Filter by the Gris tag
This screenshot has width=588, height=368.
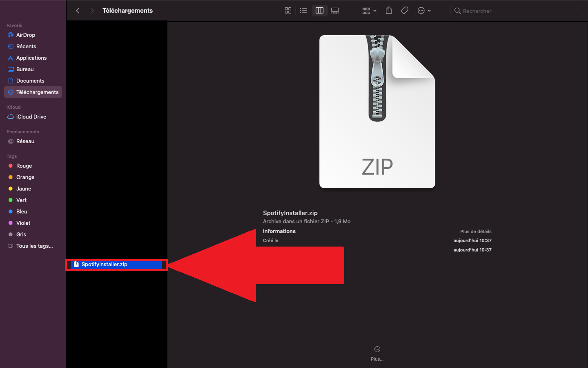click(33, 234)
